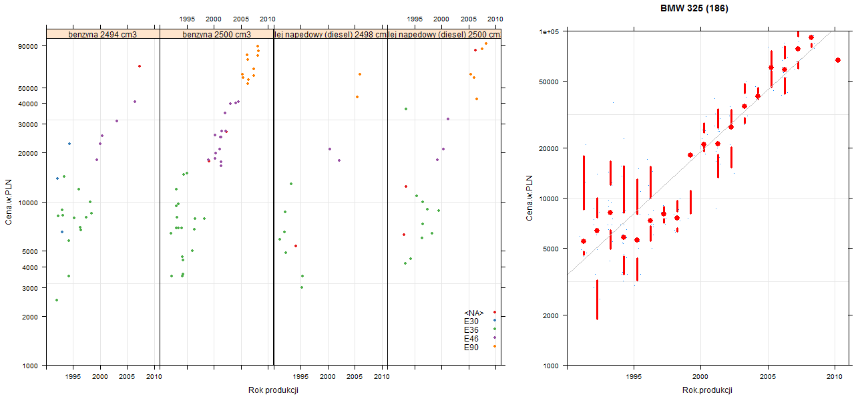Select the red point in diesel 2498 cm panel
The width and height of the screenshot is (868, 401).
pyautogui.click(x=296, y=246)
